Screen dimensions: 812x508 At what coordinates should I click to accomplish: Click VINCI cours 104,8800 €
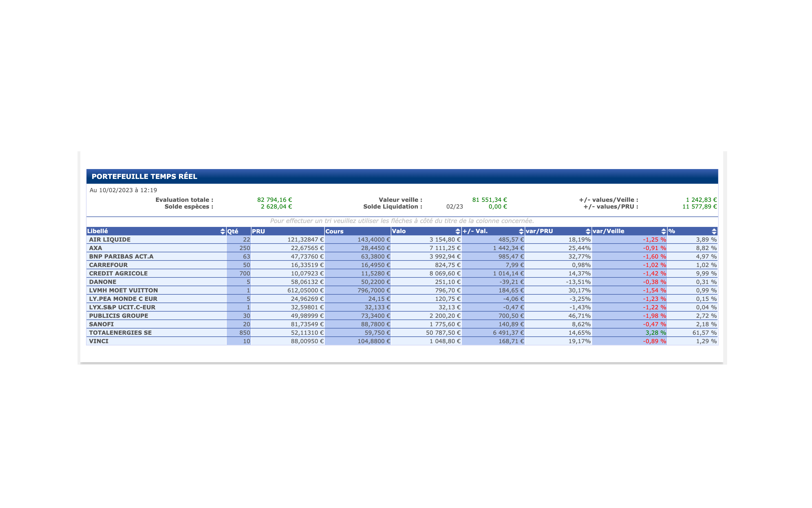tap(374, 341)
